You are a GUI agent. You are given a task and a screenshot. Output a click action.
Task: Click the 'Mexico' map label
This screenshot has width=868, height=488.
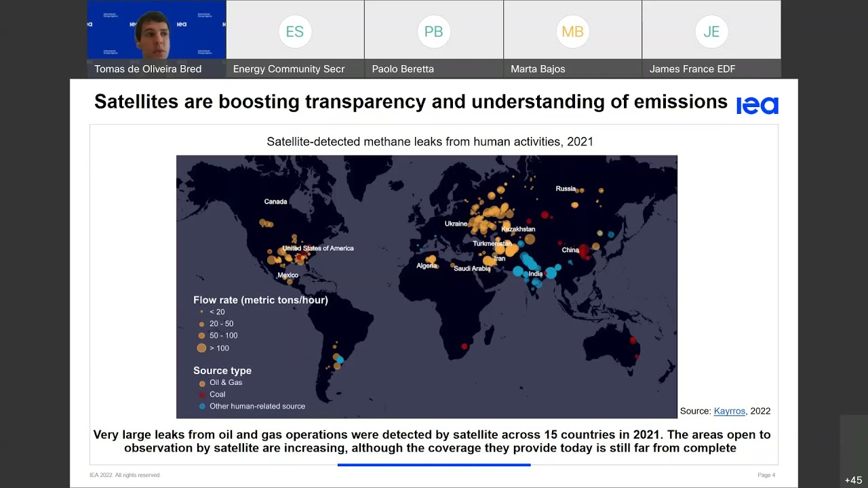click(x=288, y=275)
